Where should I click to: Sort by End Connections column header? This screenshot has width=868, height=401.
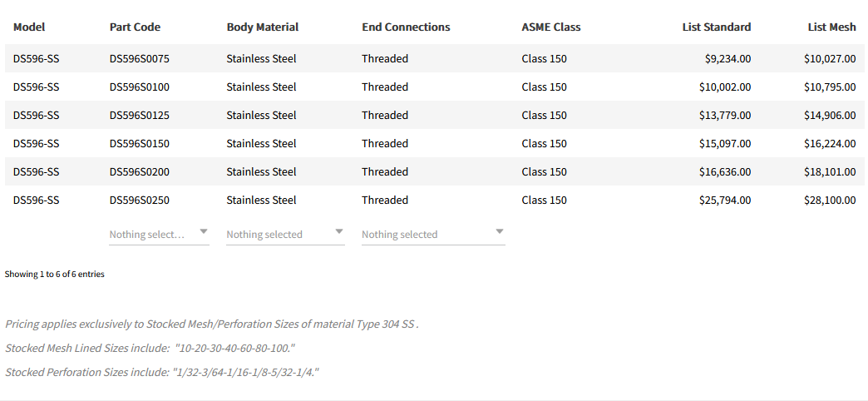click(x=406, y=27)
